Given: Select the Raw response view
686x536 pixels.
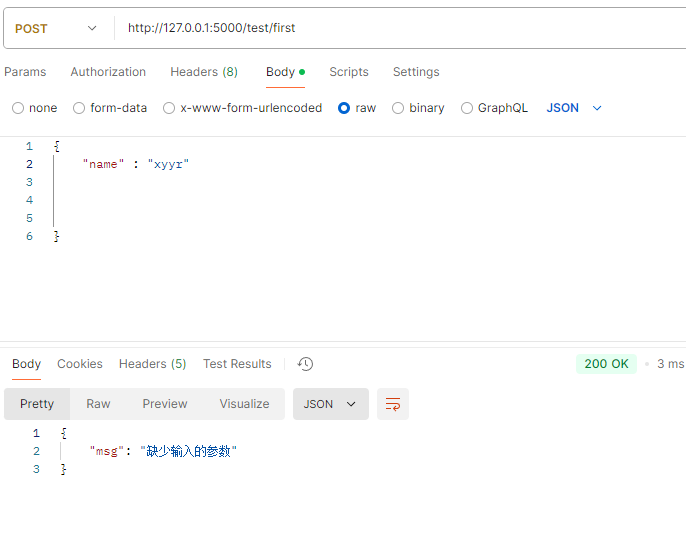Looking at the screenshot, I should click(98, 404).
